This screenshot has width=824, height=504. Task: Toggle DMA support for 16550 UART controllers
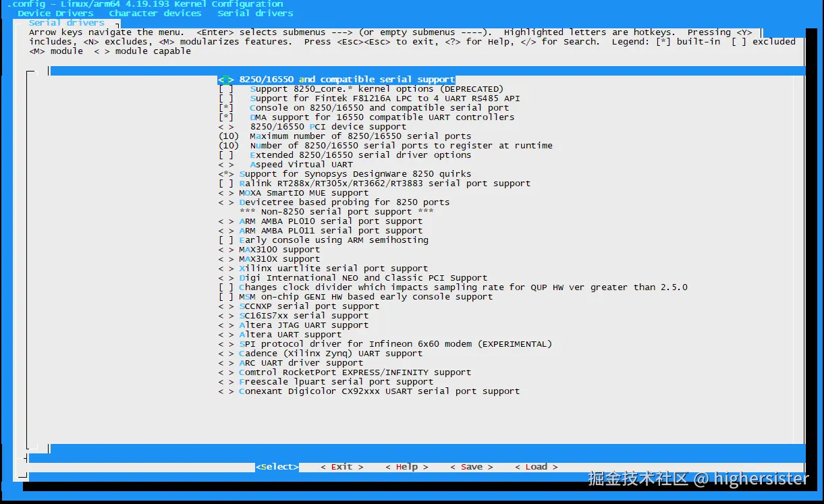click(366, 117)
